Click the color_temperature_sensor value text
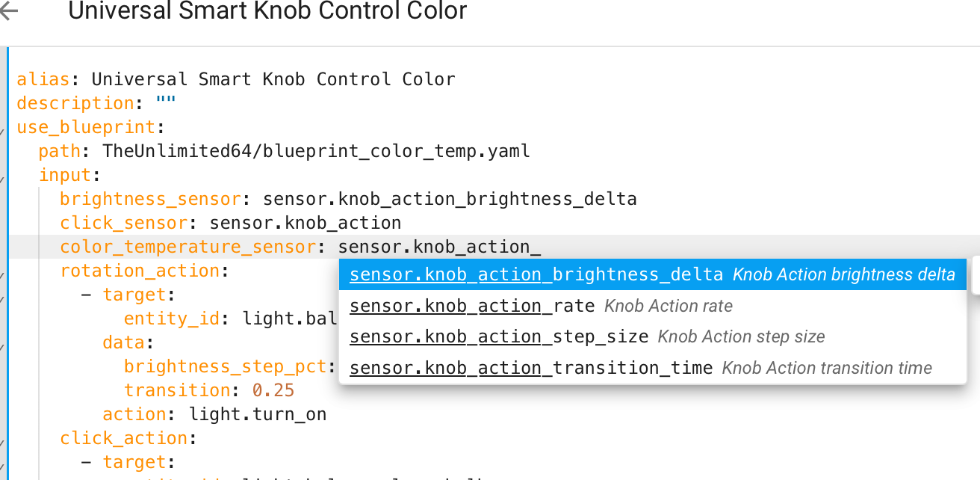The image size is (980, 480). 438,247
